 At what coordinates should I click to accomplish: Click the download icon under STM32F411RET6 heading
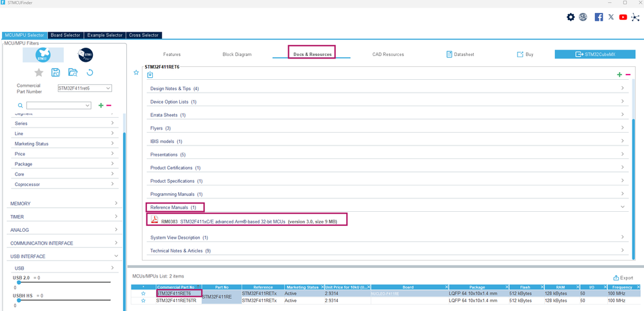[x=150, y=75]
